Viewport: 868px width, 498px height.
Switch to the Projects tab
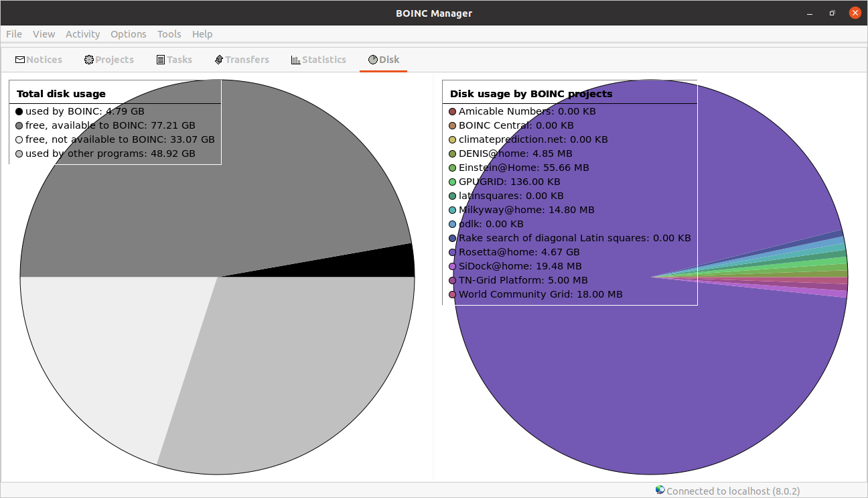[x=109, y=60]
